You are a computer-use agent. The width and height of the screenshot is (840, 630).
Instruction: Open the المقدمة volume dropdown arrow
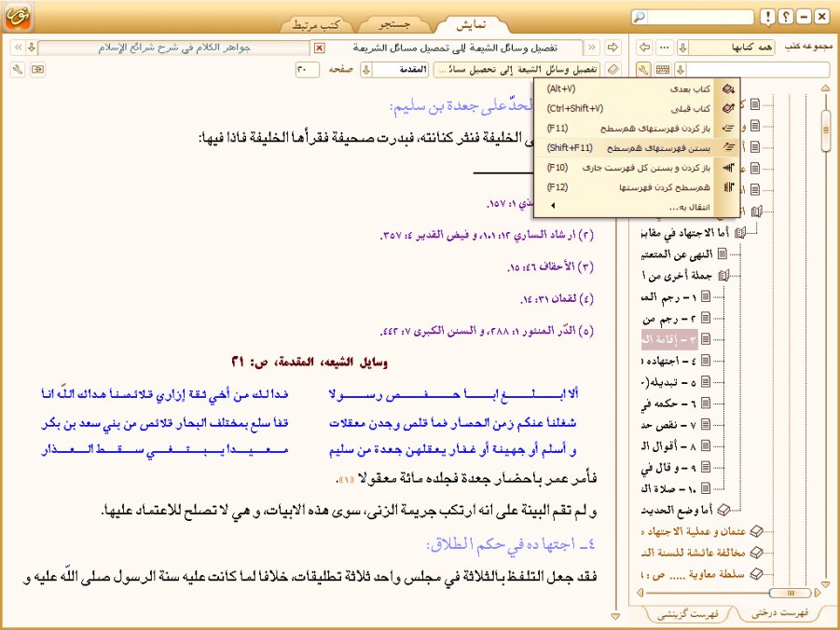point(366,70)
